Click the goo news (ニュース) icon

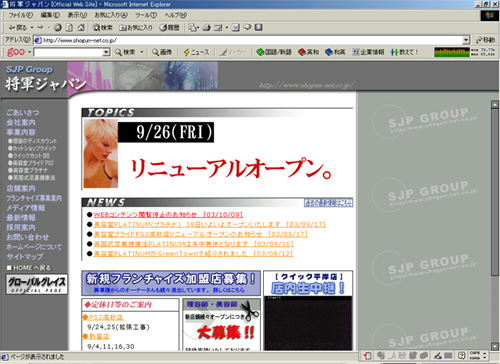tap(196, 52)
